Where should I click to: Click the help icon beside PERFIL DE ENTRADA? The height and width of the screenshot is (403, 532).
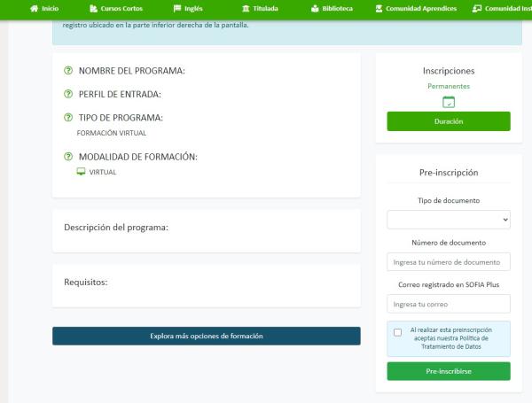[68, 94]
